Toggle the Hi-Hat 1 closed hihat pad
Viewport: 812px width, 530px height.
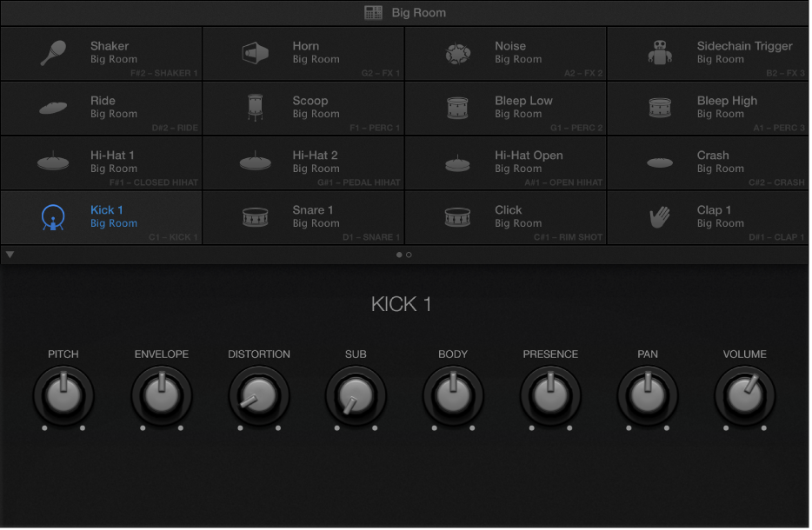101,162
